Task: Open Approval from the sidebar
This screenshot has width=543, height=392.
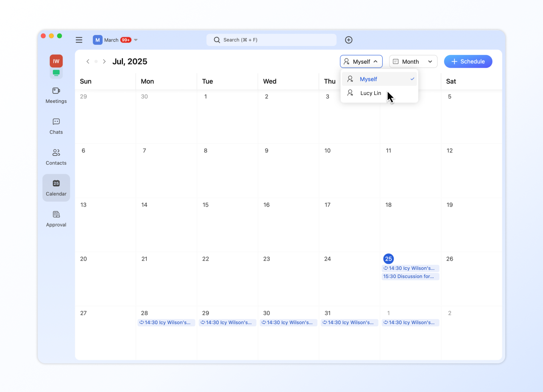Action: [56, 219]
